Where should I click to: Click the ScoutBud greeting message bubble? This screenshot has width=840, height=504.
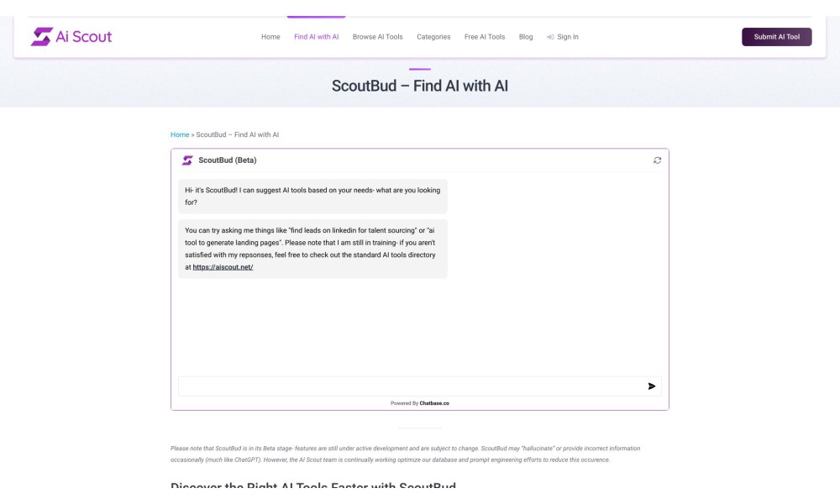tap(312, 196)
